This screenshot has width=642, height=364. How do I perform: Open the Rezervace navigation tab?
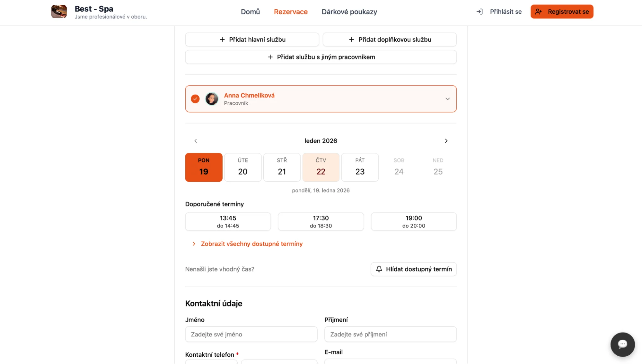[291, 12]
